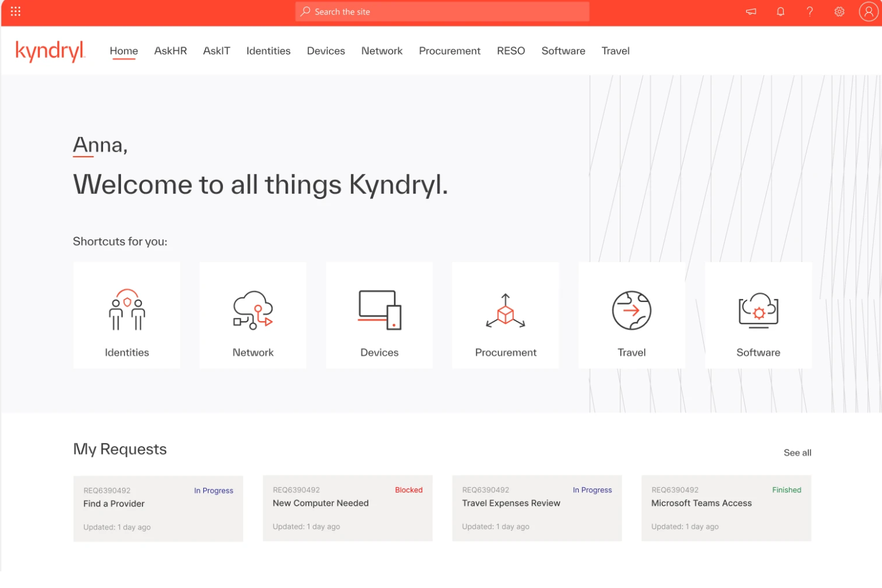
Task: Click the See all requests link
Action: click(797, 452)
